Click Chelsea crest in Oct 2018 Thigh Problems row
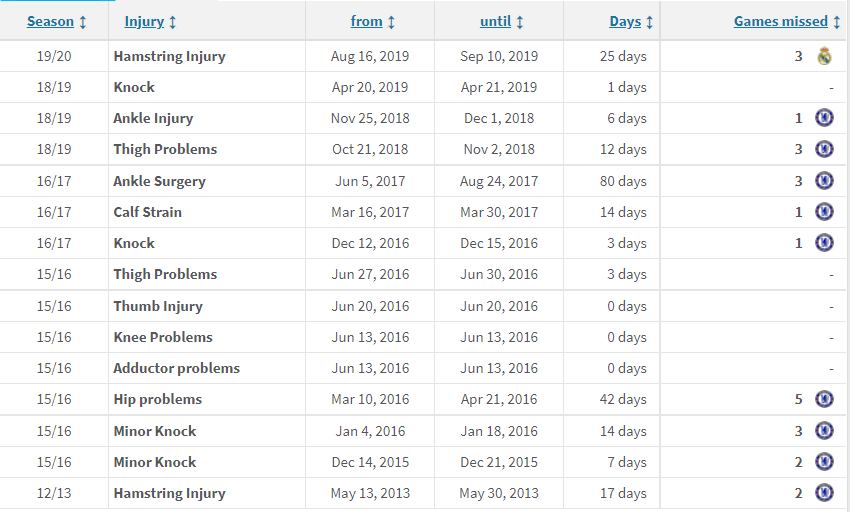The height and width of the screenshot is (512, 850). click(824, 149)
